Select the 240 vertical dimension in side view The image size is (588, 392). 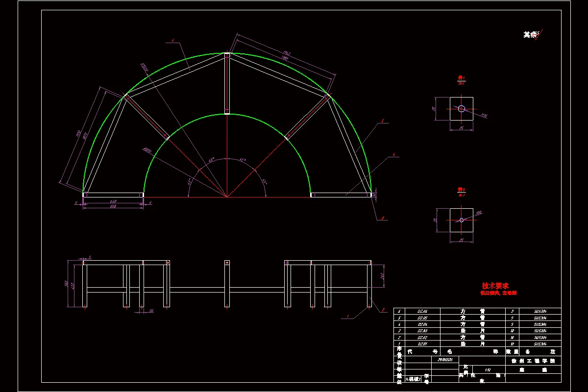coord(382,275)
